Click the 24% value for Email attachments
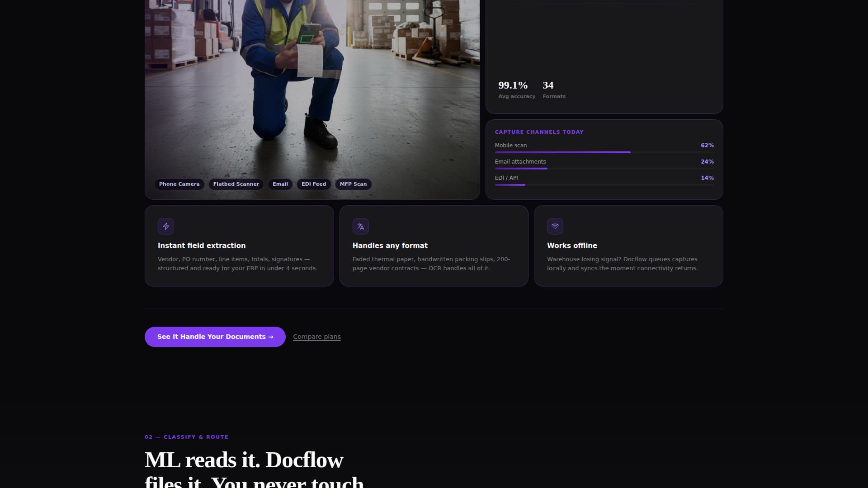This screenshot has width=868, height=488. tap(707, 161)
